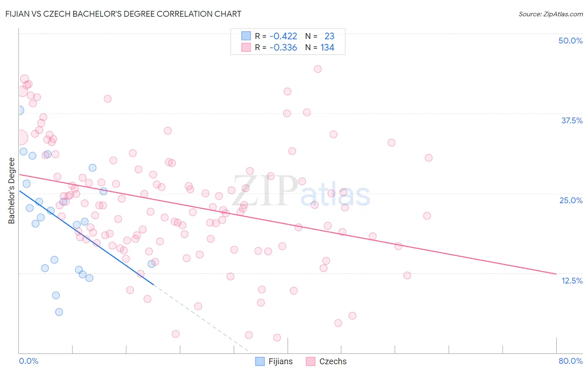Click the 25.0% y-axis label
The width and height of the screenshot is (588, 373).
[571, 200]
